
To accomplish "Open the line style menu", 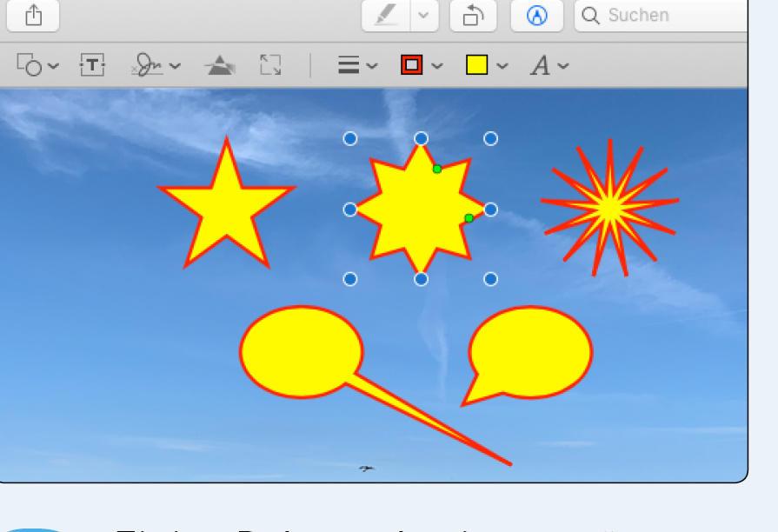I will point(349,65).
